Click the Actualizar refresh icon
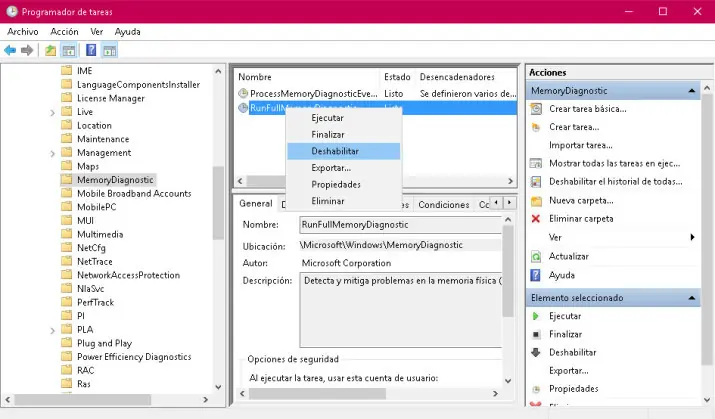715x419 pixels. tap(536, 256)
